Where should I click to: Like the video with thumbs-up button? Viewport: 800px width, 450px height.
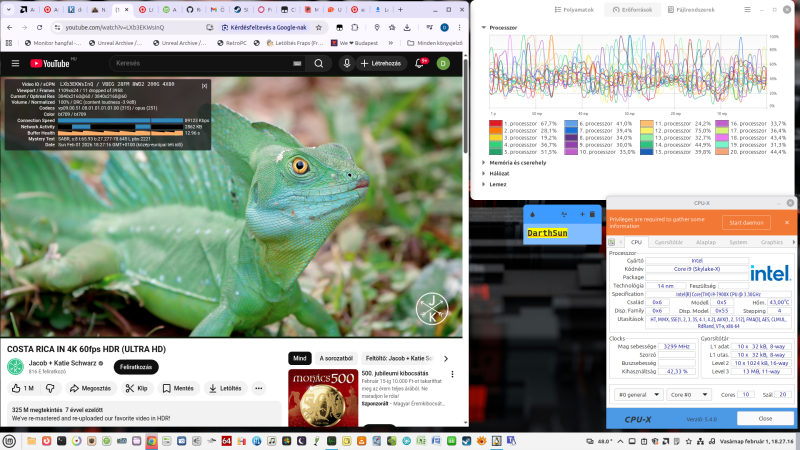(22, 388)
